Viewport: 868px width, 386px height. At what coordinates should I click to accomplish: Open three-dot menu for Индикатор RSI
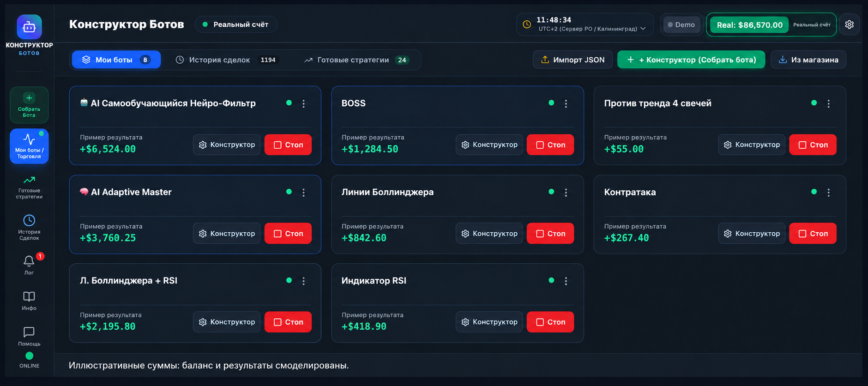[x=566, y=281]
